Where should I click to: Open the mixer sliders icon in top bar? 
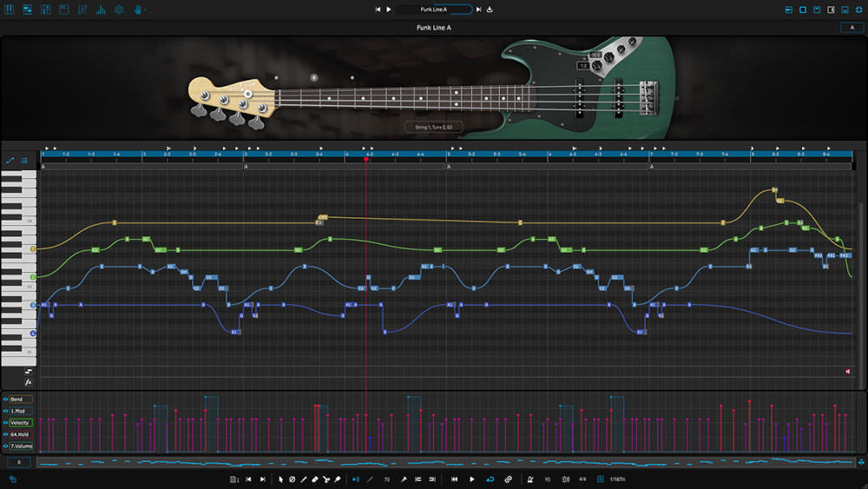[x=46, y=10]
